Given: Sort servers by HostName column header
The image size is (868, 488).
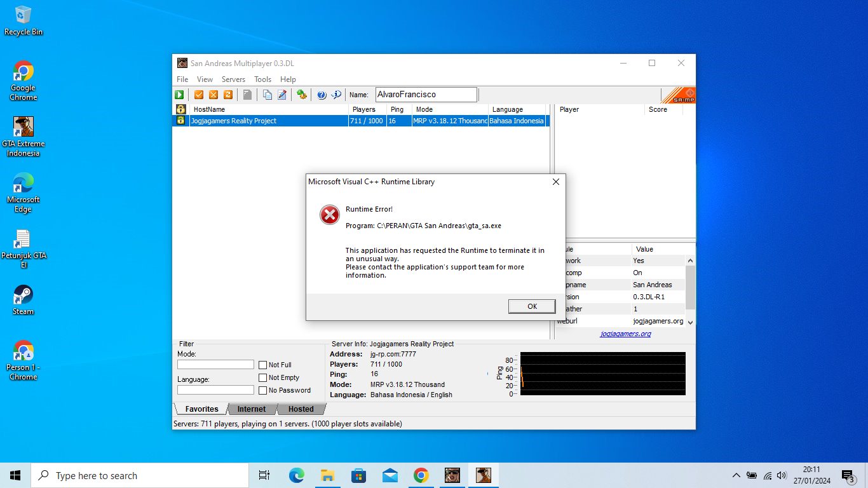Looking at the screenshot, I should click(269, 109).
